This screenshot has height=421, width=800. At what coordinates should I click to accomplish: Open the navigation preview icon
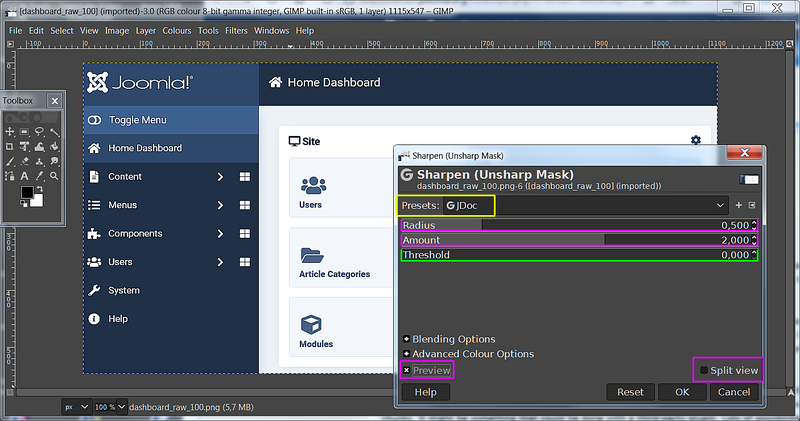pyautogui.click(x=791, y=392)
